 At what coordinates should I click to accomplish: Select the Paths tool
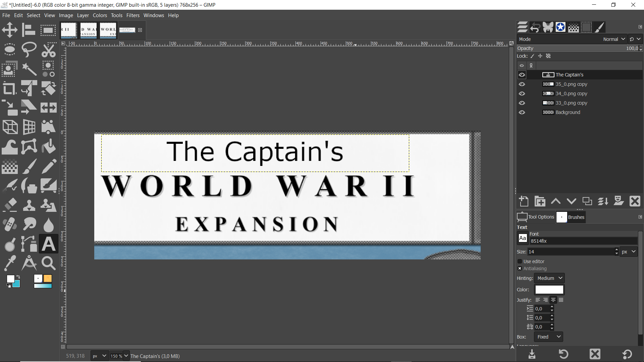(x=29, y=244)
